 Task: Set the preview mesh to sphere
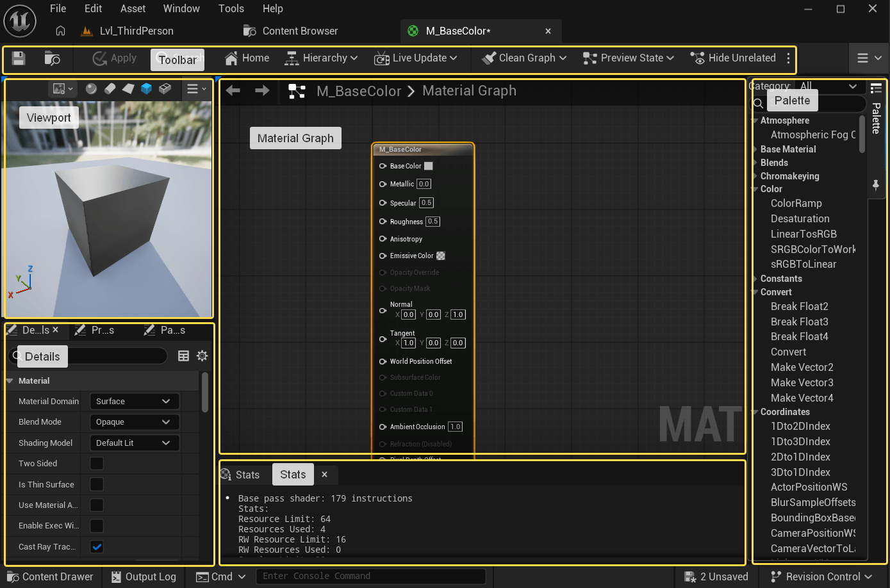(91, 88)
